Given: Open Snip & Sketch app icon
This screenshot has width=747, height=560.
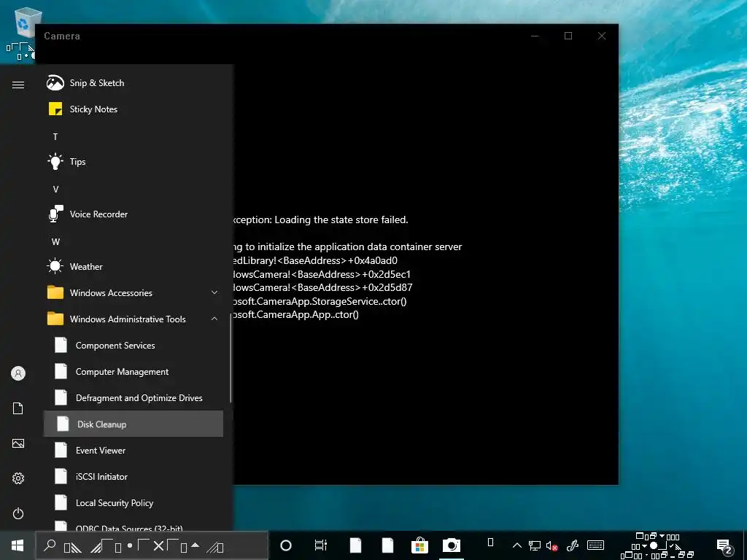Looking at the screenshot, I should tap(55, 83).
